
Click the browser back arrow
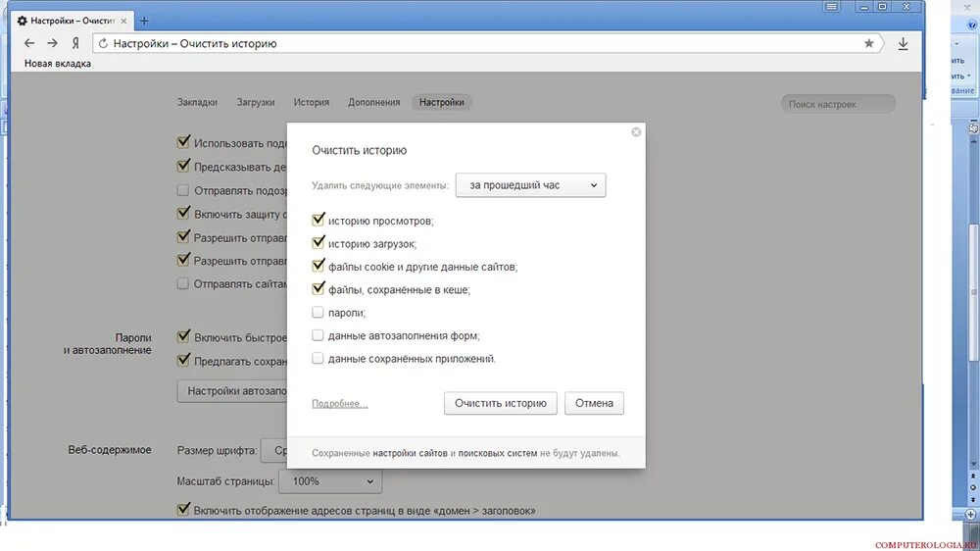tap(29, 43)
